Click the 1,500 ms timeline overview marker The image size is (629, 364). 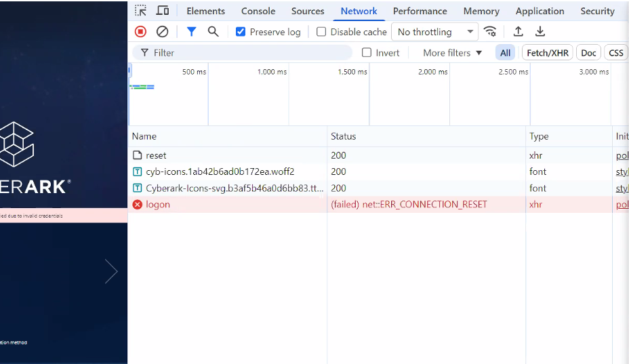coord(352,72)
